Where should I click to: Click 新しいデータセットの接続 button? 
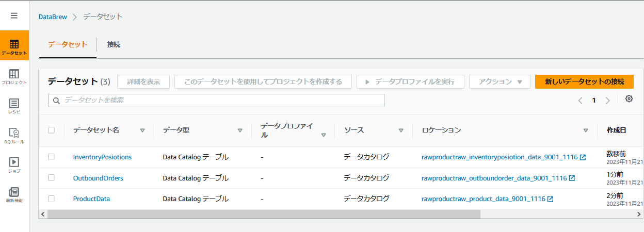point(584,81)
